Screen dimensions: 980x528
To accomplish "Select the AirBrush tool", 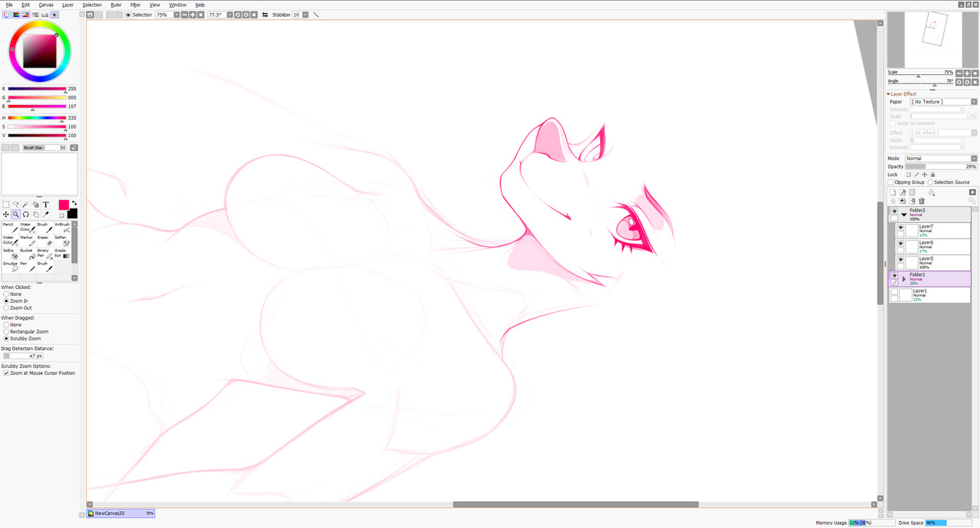I will click(x=62, y=227).
